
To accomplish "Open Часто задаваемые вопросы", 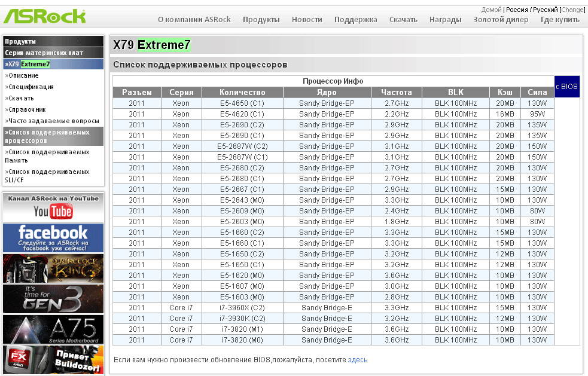I will [x=53, y=121].
